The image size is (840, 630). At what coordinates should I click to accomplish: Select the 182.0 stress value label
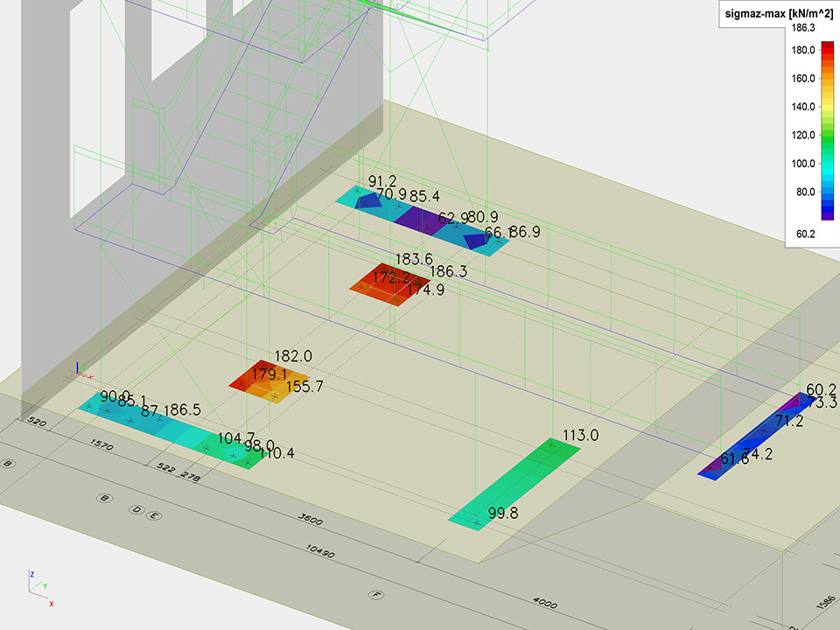click(293, 357)
